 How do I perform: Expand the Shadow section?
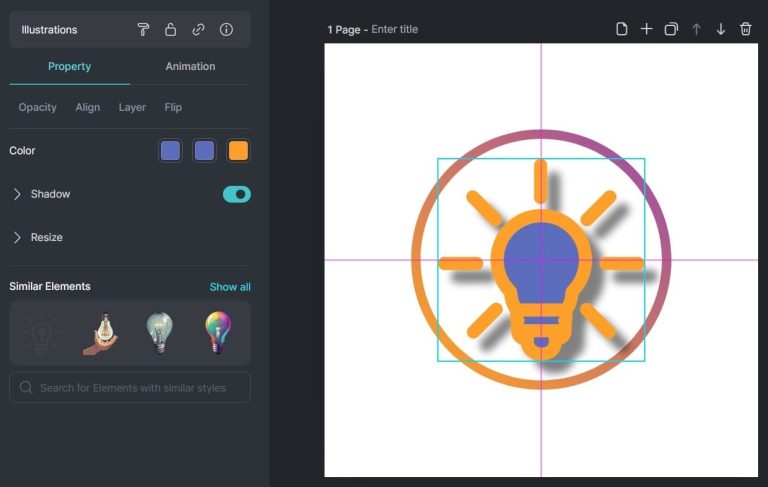[17, 194]
